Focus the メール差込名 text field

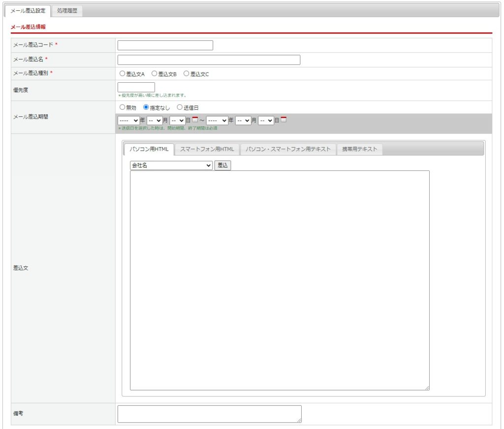tap(209, 60)
